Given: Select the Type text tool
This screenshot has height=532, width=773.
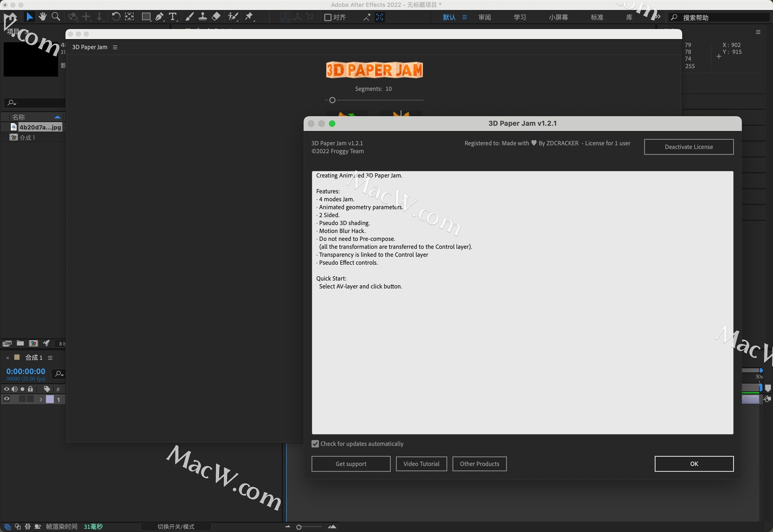Looking at the screenshot, I should [x=173, y=17].
